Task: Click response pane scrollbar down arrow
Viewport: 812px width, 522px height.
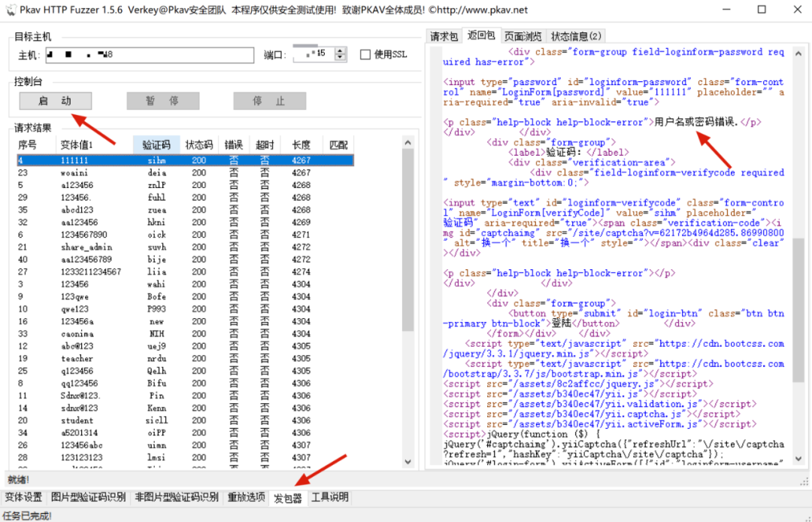Action: [798, 459]
